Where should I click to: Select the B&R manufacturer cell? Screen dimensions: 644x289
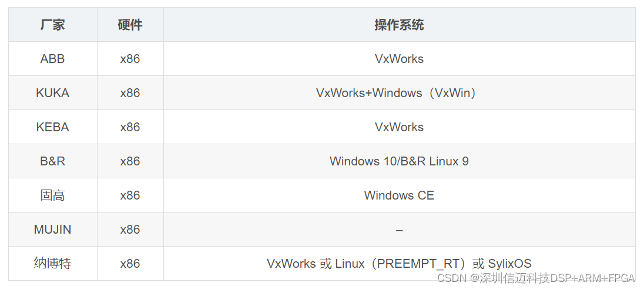pyautogui.click(x=52, y=161)
